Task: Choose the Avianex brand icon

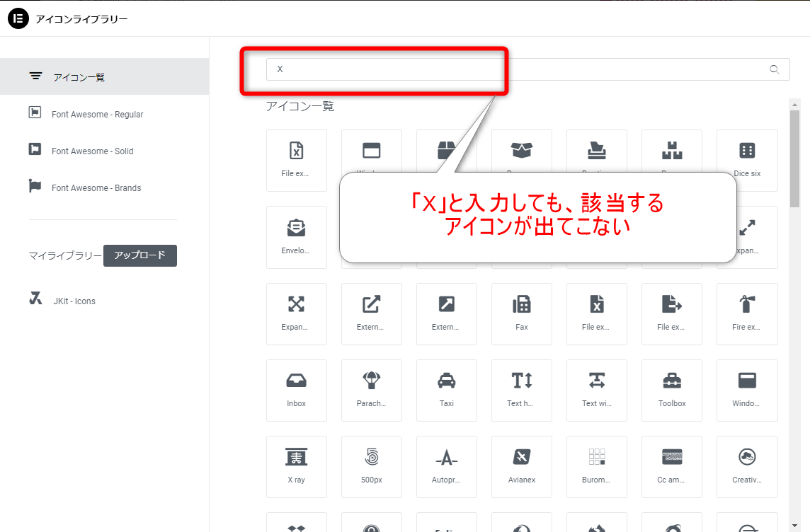Action: click(522, 467)
